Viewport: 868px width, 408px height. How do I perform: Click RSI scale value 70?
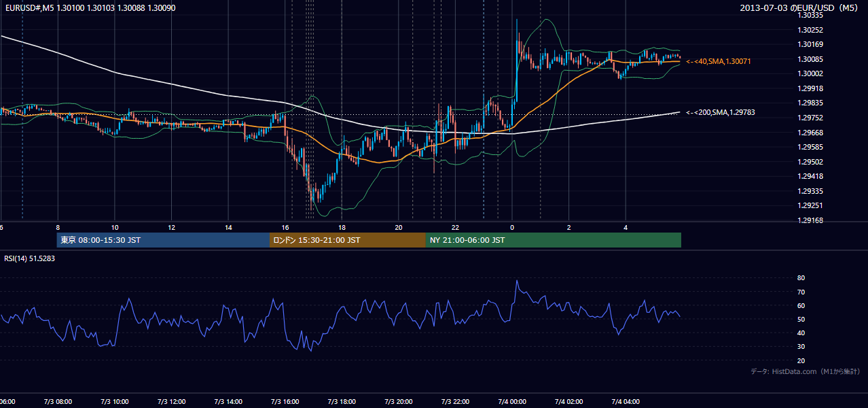(801, 292)
